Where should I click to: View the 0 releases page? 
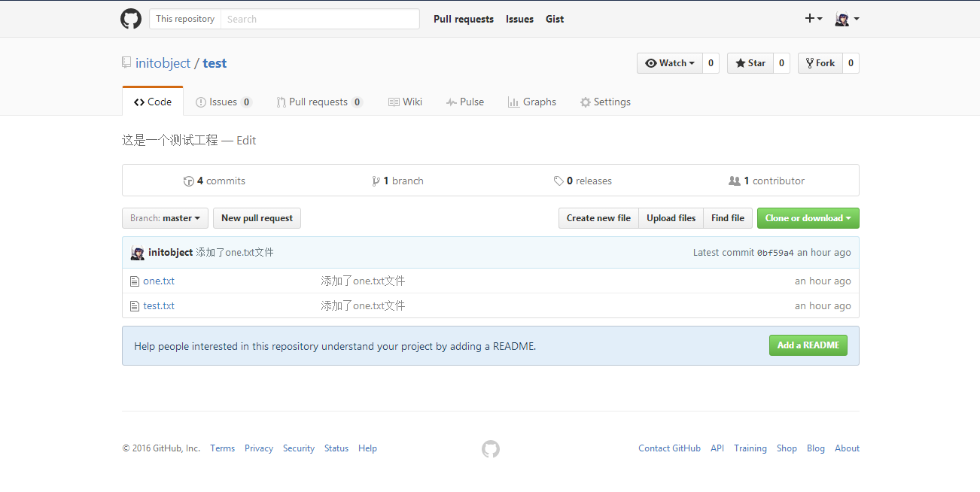click(583, 181)
